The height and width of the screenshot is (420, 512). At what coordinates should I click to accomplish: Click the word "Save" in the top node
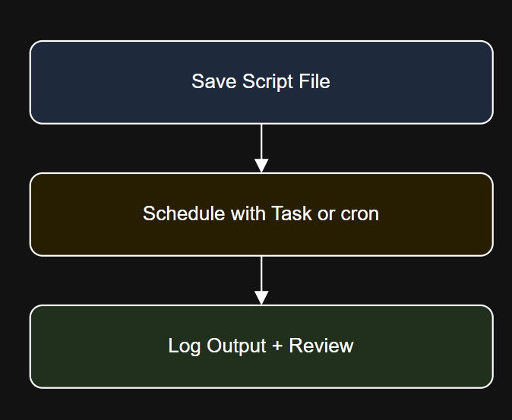coord(214,81)
